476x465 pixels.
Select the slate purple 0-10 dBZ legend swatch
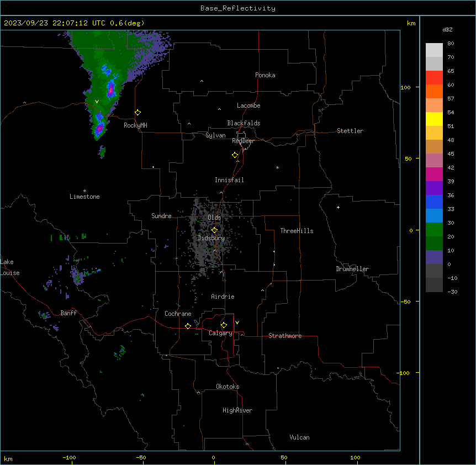tap(434, 257)
